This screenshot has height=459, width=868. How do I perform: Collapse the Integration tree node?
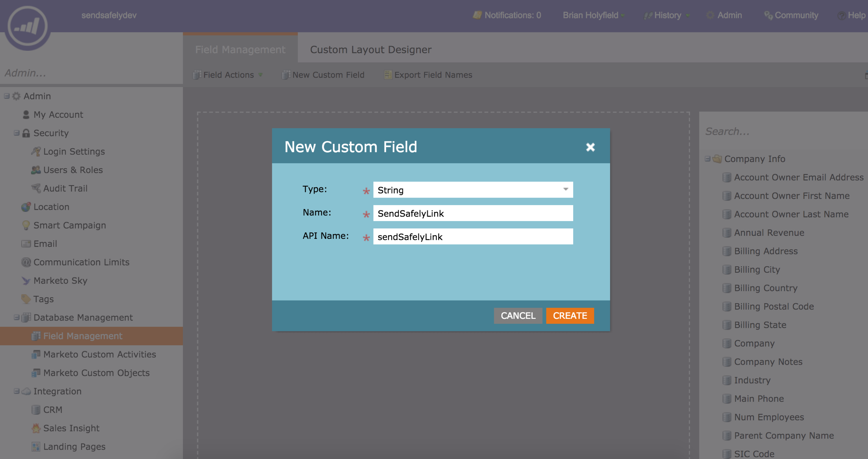point(16,391)
